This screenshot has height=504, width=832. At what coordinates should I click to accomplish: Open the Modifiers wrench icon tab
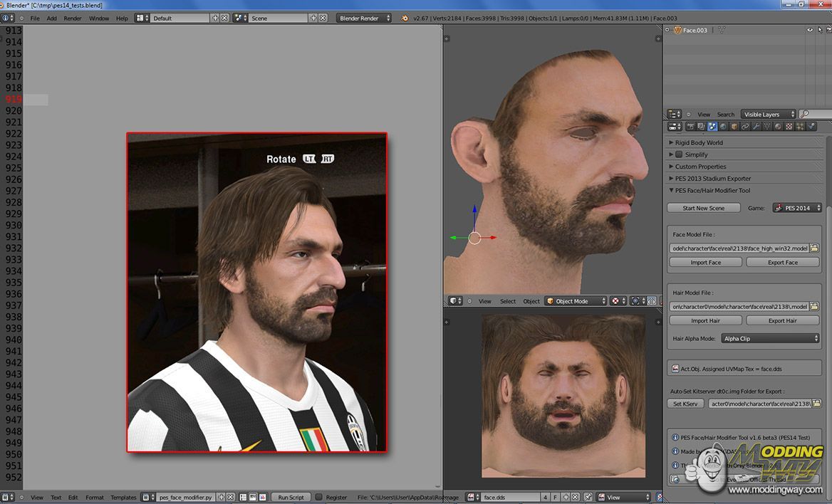click(756, 127)
